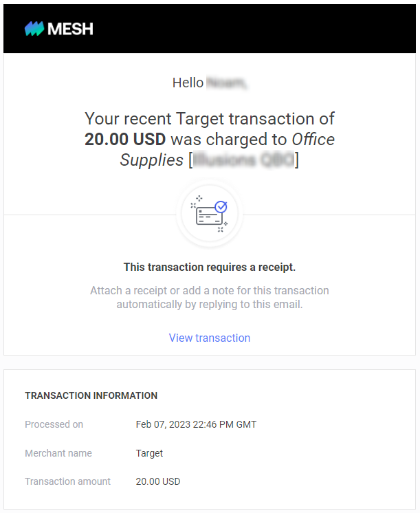The width and height of the screenshot is (420, 513).
Task: Click the blue checkmark badge on the card
Action: pos(221,207)
